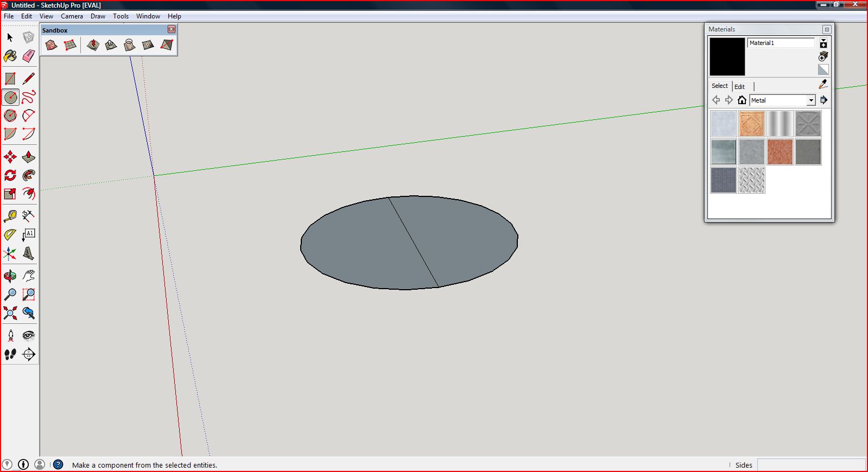Choose the Sandbox Stamp tool
The height and width of the screenshot is (472, 868).
pos(111,45)
